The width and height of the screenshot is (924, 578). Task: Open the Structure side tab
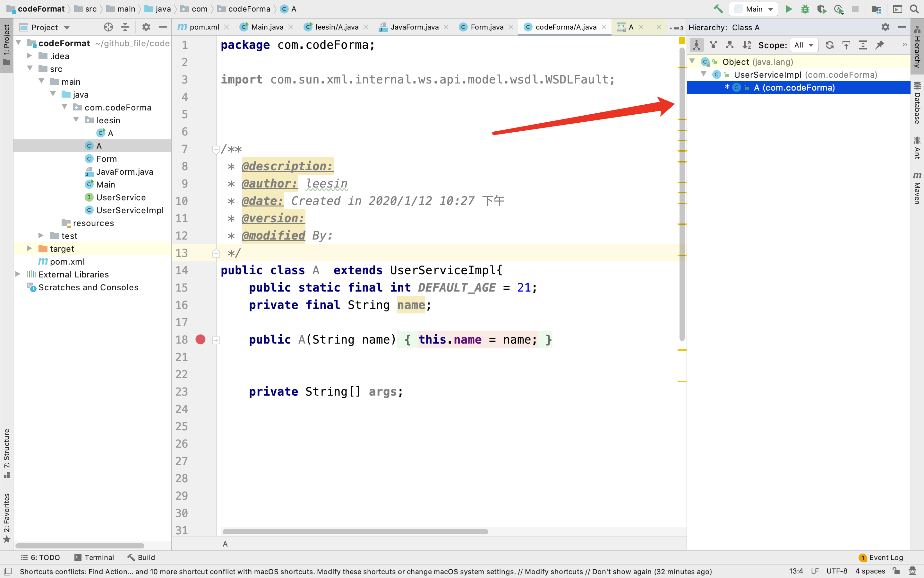pyautogui.click(x=6, y=453)
